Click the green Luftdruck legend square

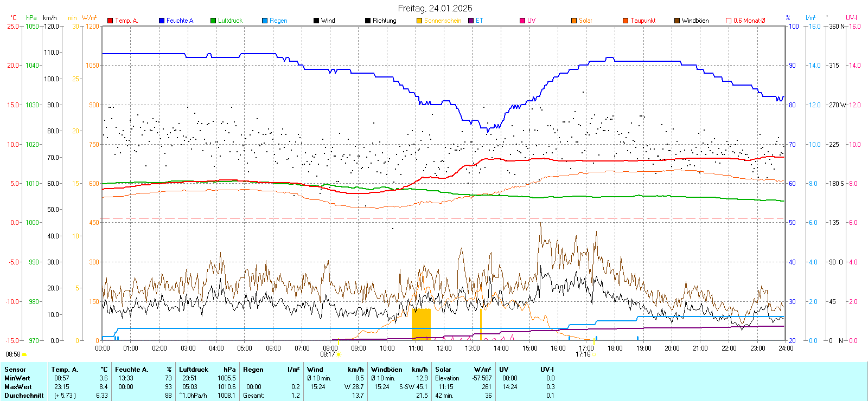click(x=213, y=21)
